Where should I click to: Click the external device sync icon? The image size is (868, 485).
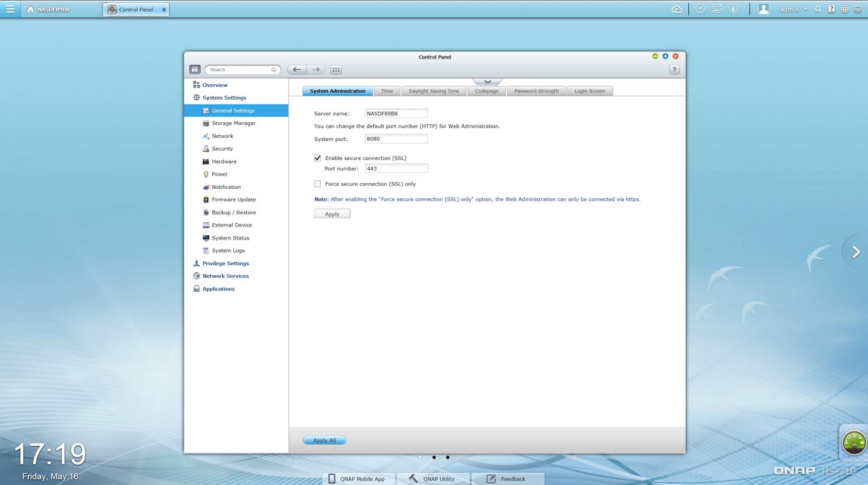click(x=717, y=9)
